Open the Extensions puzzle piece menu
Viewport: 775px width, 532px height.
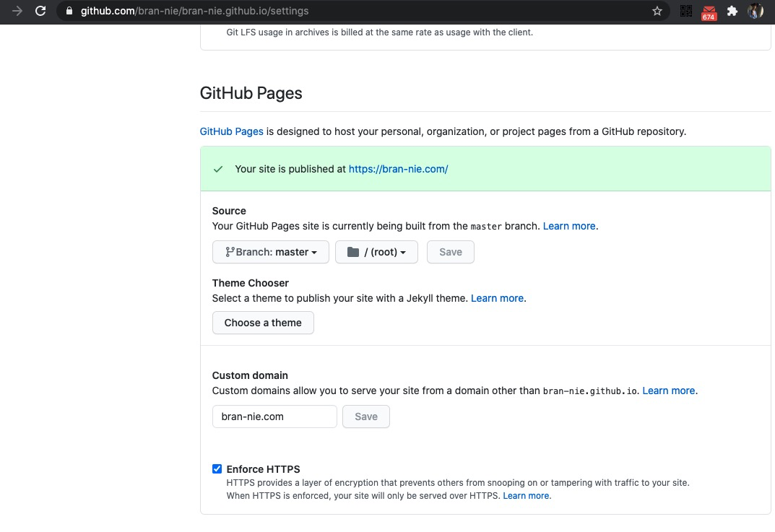(x=732, y=11)
